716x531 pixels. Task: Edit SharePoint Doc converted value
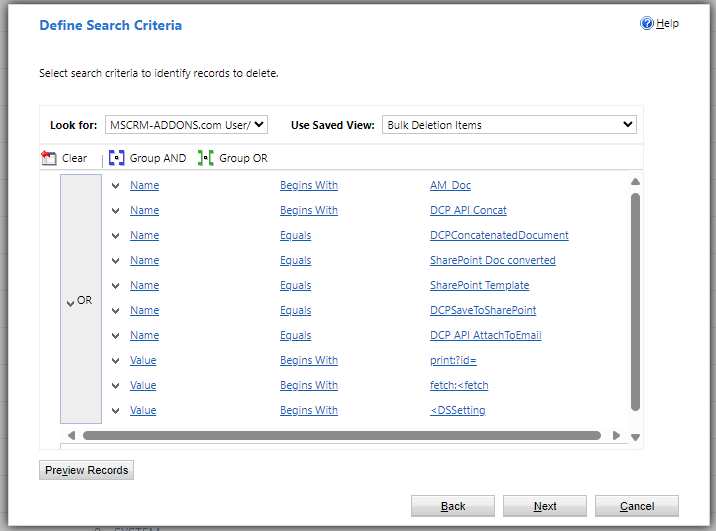(493, 260)
